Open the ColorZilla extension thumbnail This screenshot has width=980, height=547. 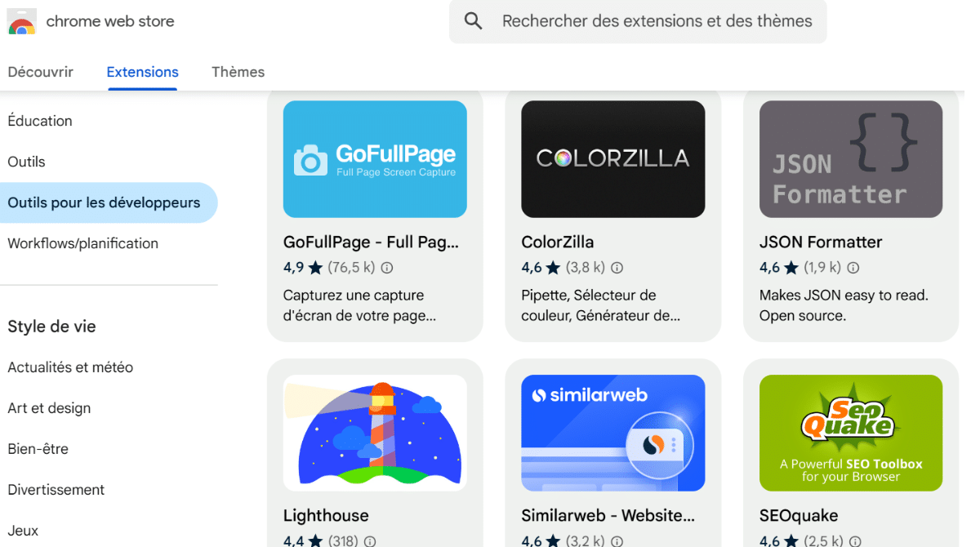tap(612, 159)
